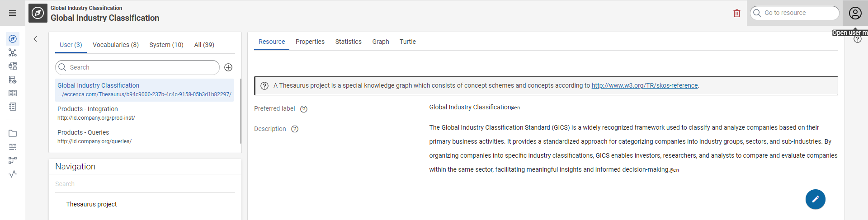Click the add graph plus icon

tap(228, 67)
